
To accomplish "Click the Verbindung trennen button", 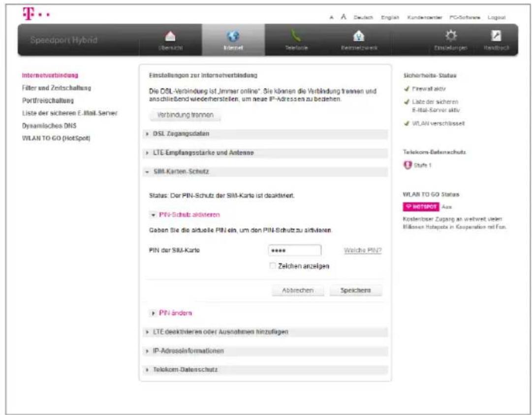I will point(185,115).
